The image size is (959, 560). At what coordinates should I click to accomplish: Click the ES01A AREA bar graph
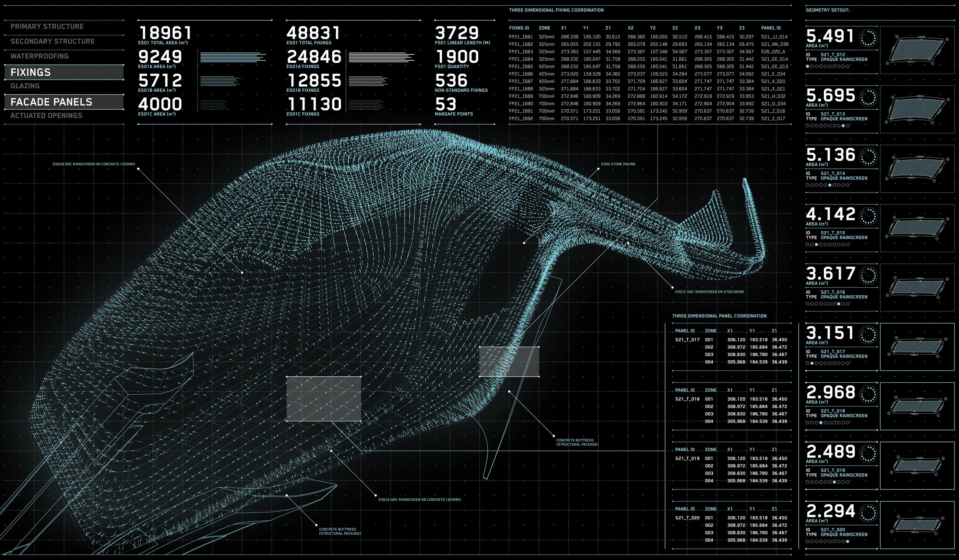[233, 57]
